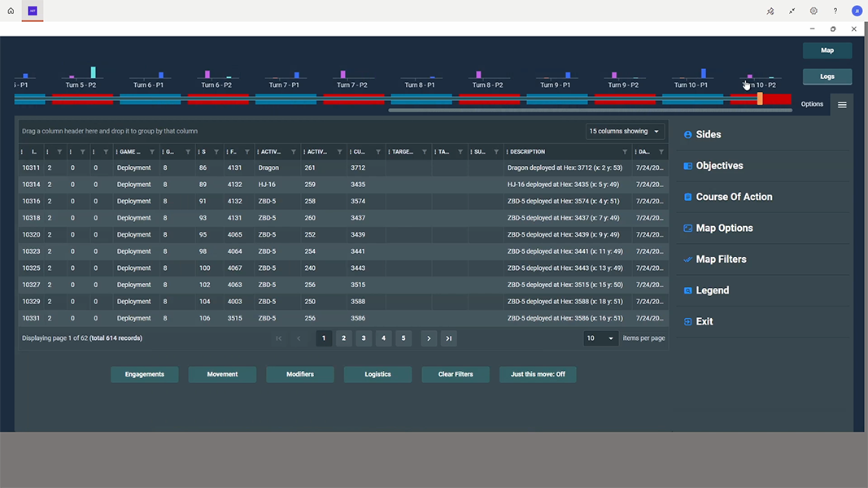Click the Map button
Viewport: 868px width, 488px height.
click(x=827, y=50)
